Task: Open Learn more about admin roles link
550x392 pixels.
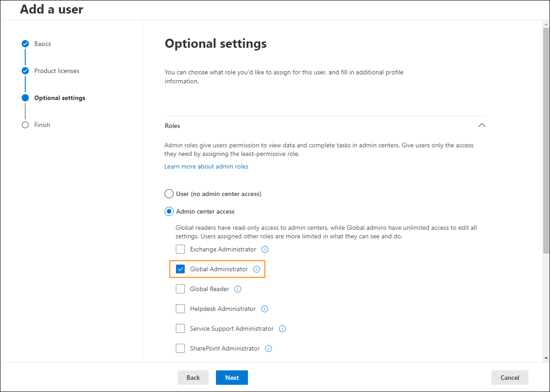Action: (206, 166)
